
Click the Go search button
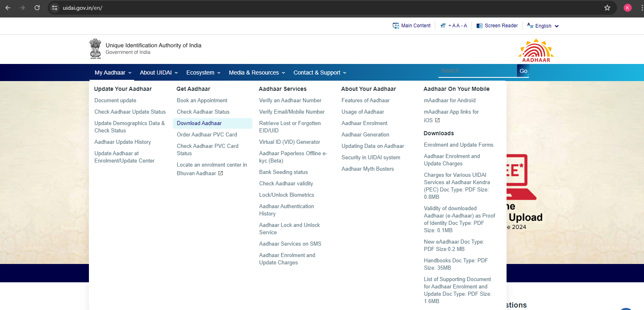coord(523,71)
